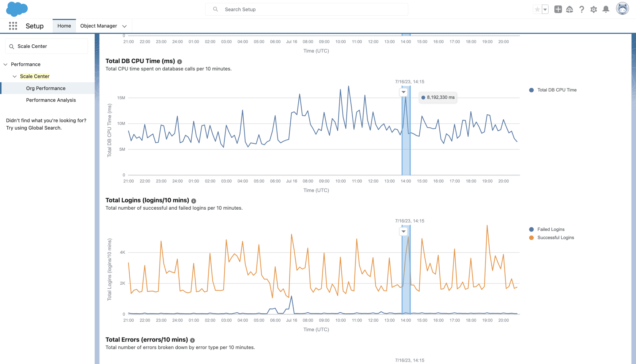Open the favorites list dropdown arrow
This screenshot has width=636, height=364.
pos(545,9)
